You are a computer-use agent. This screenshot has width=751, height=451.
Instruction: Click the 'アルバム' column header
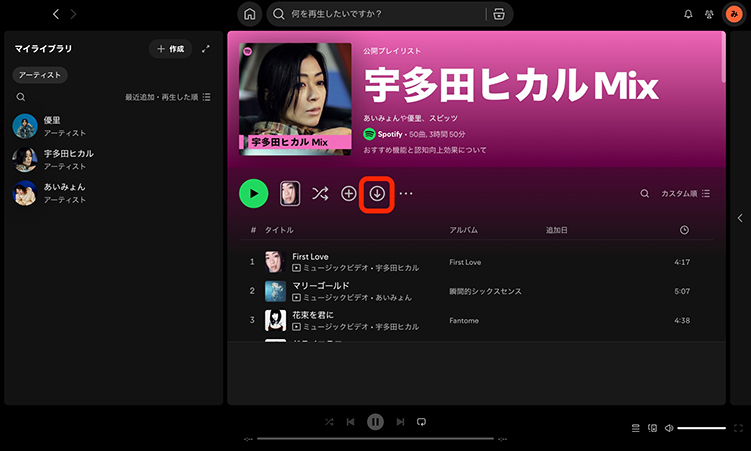point(463,230)
